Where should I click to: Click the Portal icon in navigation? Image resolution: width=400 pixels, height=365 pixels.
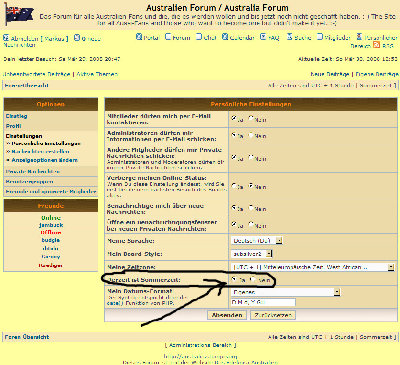click(139, 37)
